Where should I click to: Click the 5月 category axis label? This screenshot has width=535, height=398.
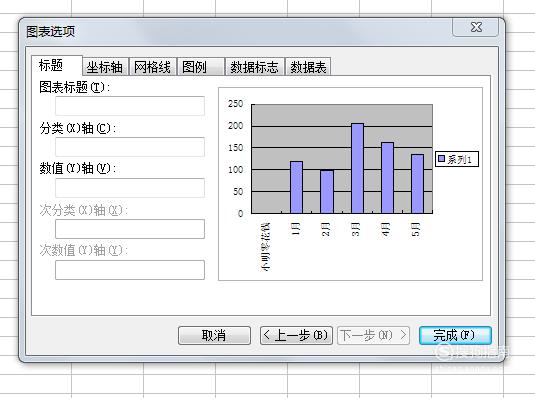(x=416, y=229)
